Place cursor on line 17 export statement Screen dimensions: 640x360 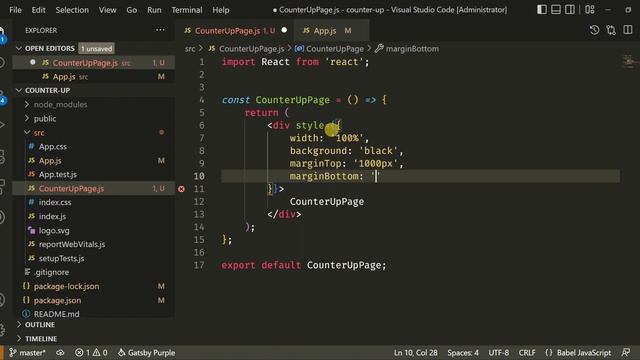[x=304, y=265]
